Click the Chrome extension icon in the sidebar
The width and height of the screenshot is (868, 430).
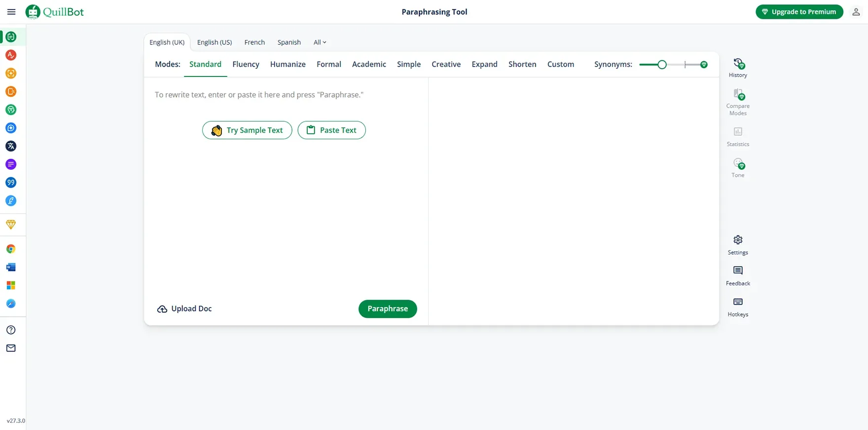pos(11,249)
